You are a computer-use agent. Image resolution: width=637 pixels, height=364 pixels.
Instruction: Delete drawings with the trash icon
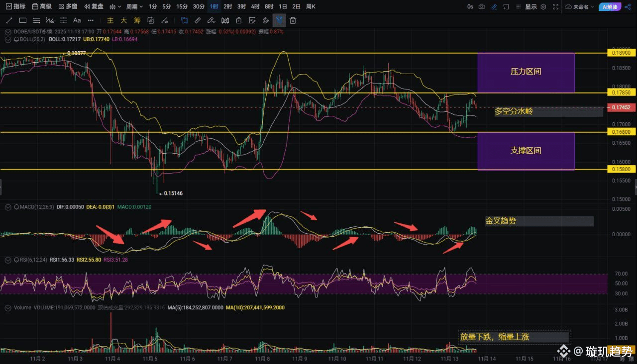click(293, 20)
